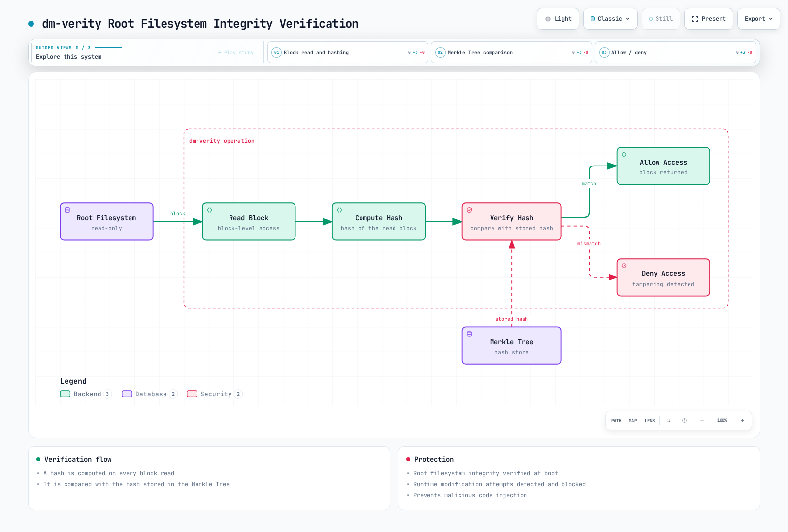Toggle the Still animation mode
Screen dimensions: 788x532
click(660, 19)
